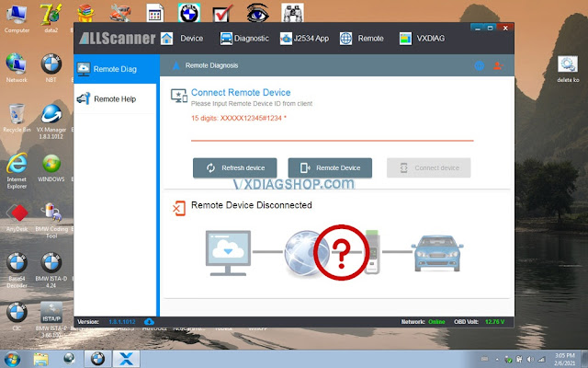
Task: Close the AllScanner window
Action: 505,28
